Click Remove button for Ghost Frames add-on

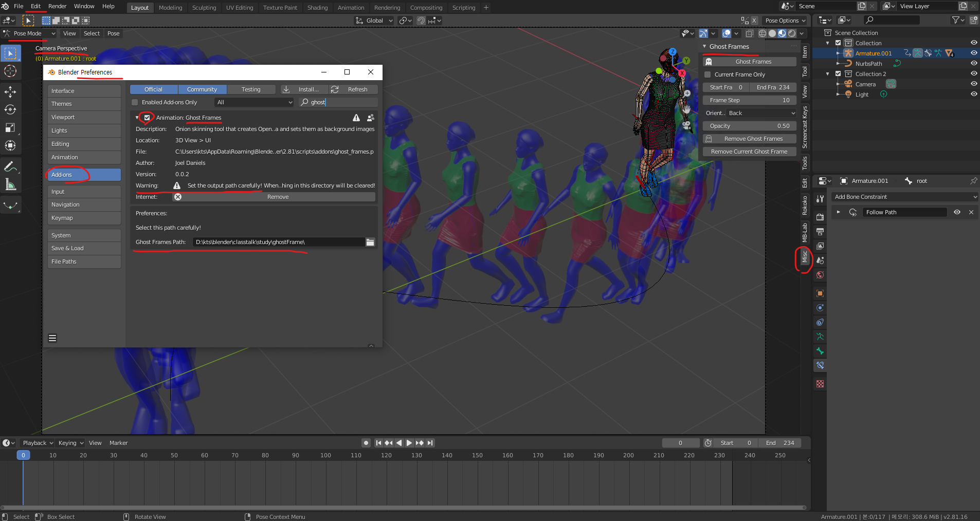click(274, 197)
